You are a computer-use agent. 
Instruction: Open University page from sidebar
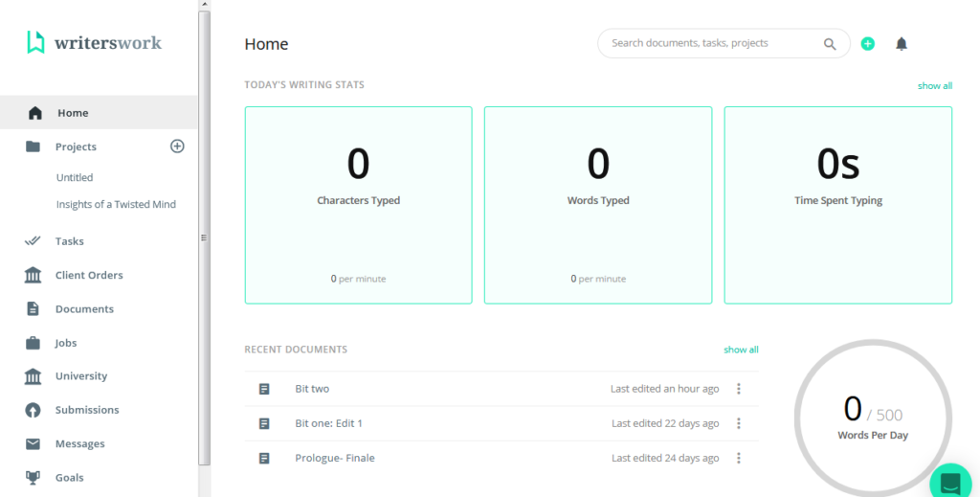coord(81,375)
